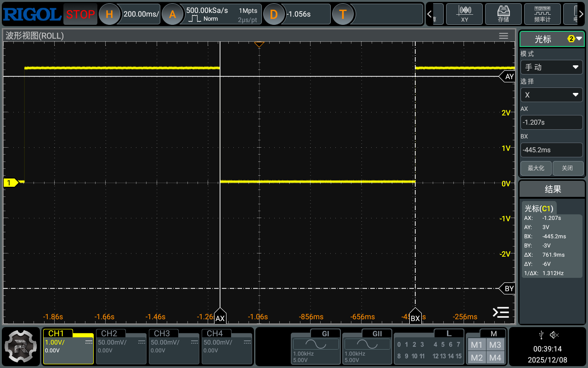Open the 选择 dropdown showing X

(551, 95)
